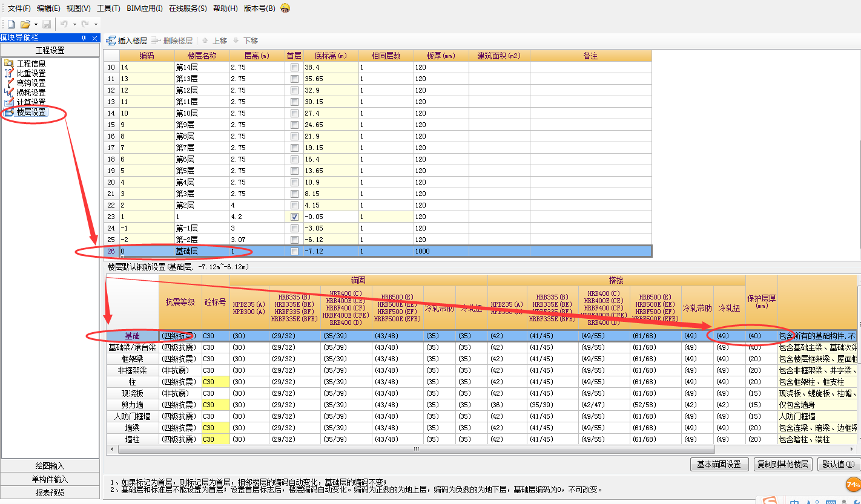Click the 删除楼层 toolbar item

point(172,41)
